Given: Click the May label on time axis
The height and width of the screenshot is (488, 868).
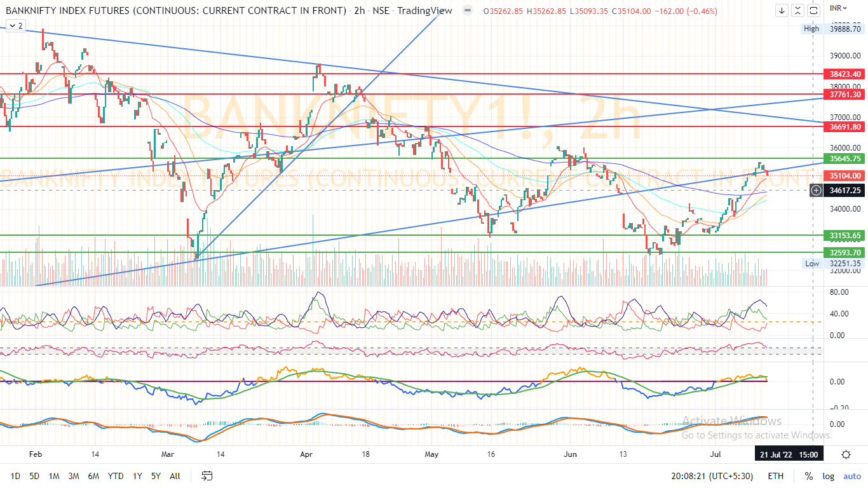Looking at the screenshot, I should (x=431, y=454).
